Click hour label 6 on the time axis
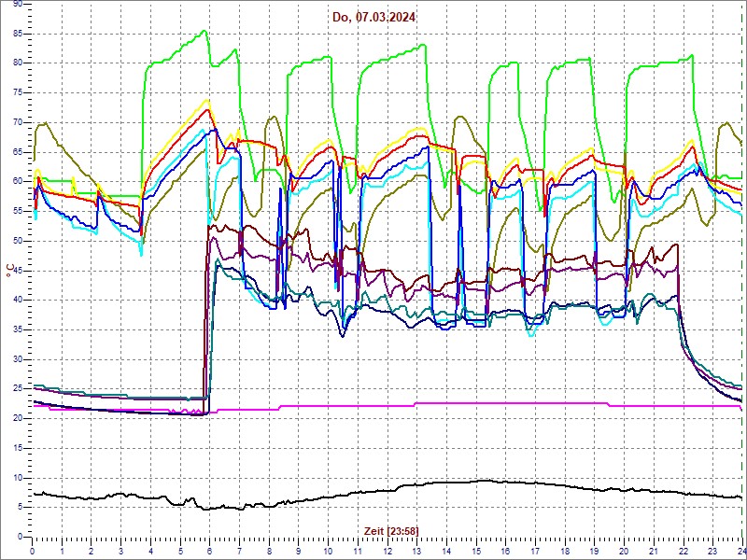The image size is (747, 560). coord(210,551)
